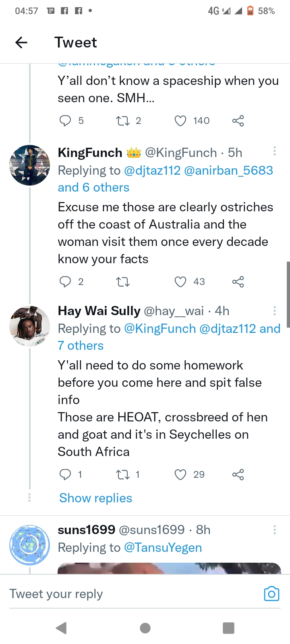Reply to KingFunch's ostriches tweet

65,282
